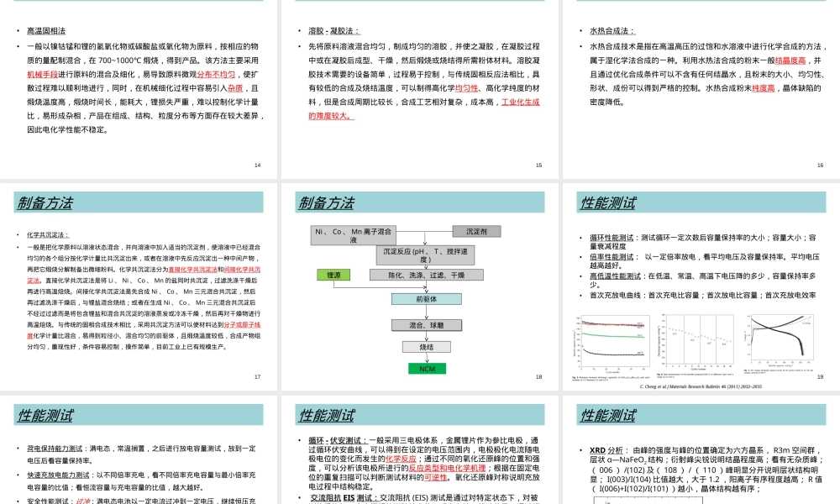Click the '混合、球磨' flowchart box
The width and height of the screenshot is (840, 504).
point(427,324)
